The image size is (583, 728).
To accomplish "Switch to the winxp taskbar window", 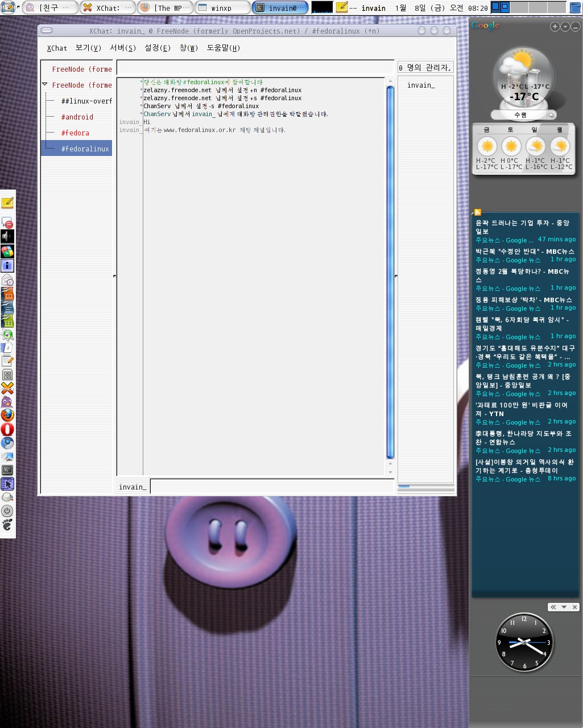I will (222, 7).
